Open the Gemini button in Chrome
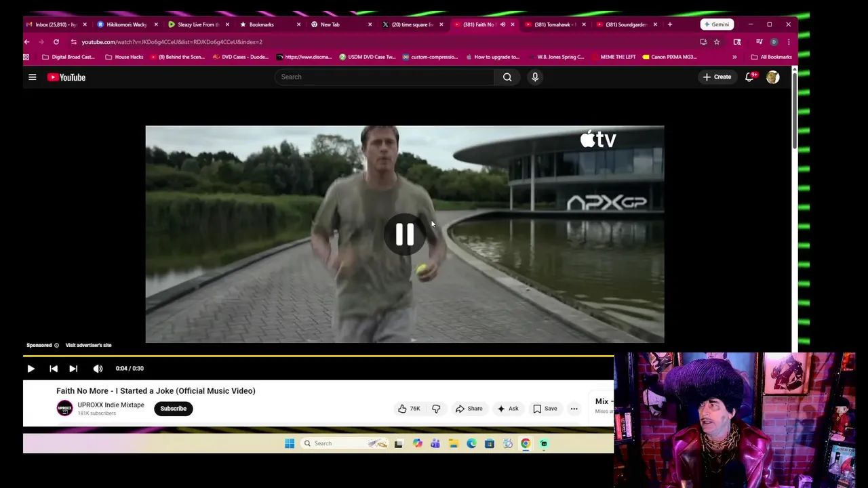868x488 pixels. [x=717, y=24]
